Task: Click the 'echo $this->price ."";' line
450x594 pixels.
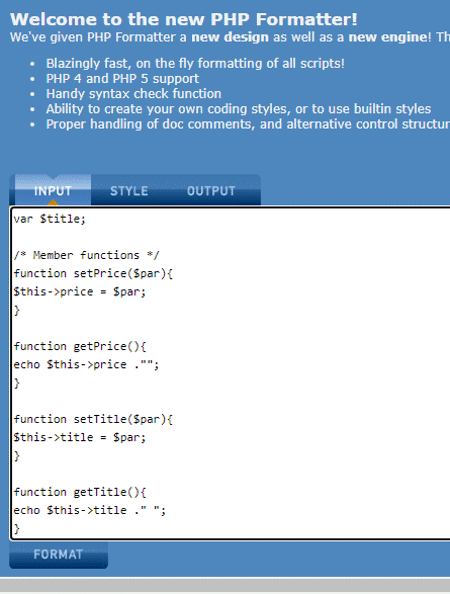Action: click(x=86, y=364)
